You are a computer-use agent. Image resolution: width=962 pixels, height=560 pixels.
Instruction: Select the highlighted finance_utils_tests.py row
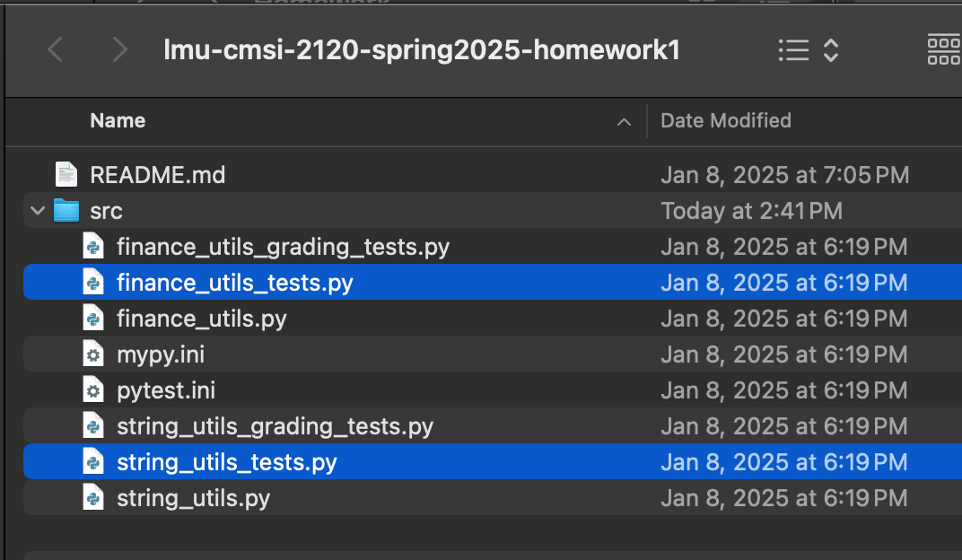(x=493, y=283)
